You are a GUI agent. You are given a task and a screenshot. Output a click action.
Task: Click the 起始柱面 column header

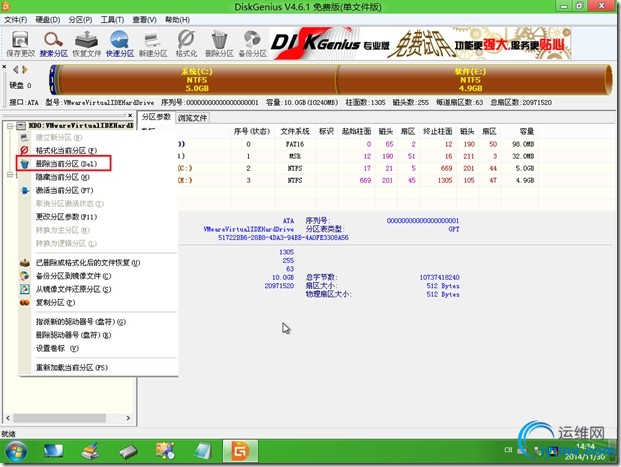coord(356,132)
